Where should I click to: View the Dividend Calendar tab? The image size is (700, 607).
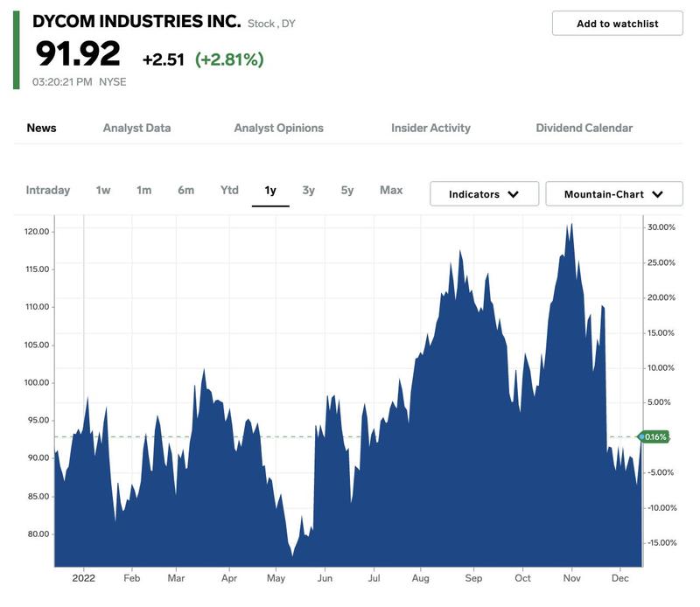click(584, 128)
